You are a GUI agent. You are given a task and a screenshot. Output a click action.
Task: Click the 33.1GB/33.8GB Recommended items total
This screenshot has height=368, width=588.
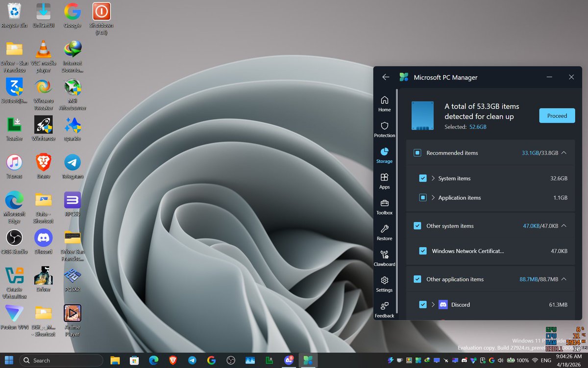540,153
